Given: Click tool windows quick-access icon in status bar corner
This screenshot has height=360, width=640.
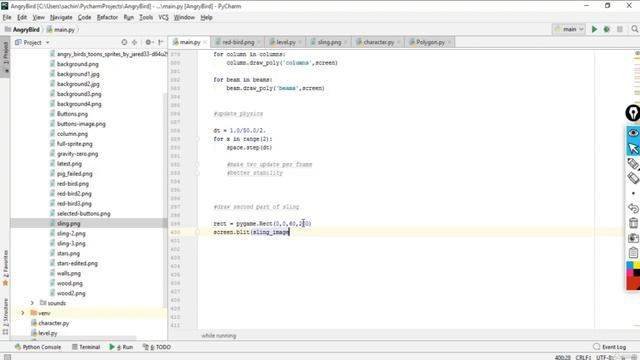Looking at the screenshot, I should (x=7, y=357).
